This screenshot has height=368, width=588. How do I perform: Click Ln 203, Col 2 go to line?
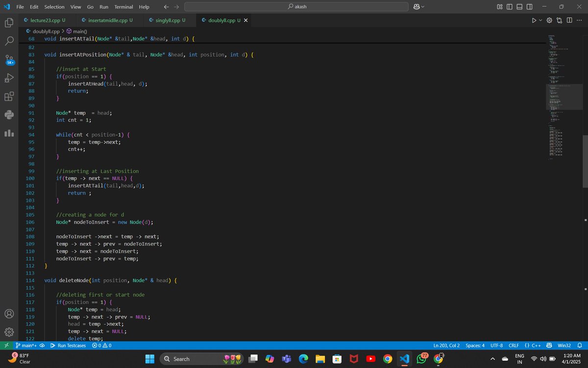pos(447,345)
